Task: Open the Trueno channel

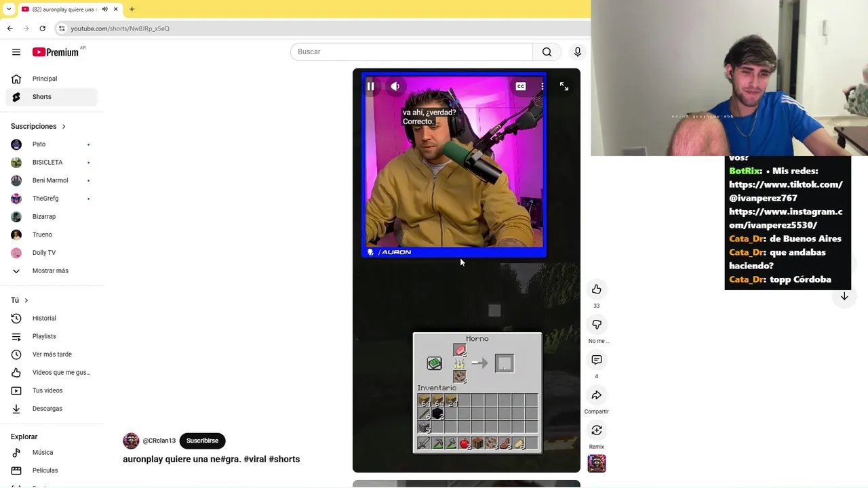Action: tap(52, 235)
